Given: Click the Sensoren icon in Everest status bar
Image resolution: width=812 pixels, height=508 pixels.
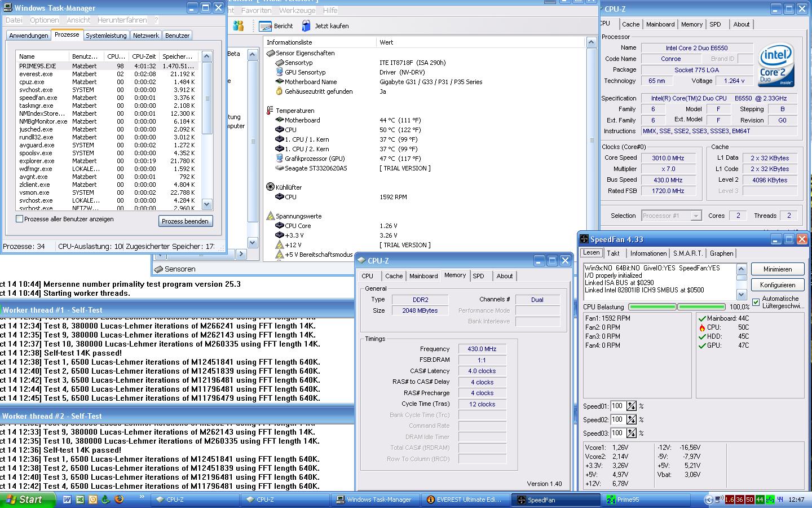Looking at the screenshot, I should 158,269.
